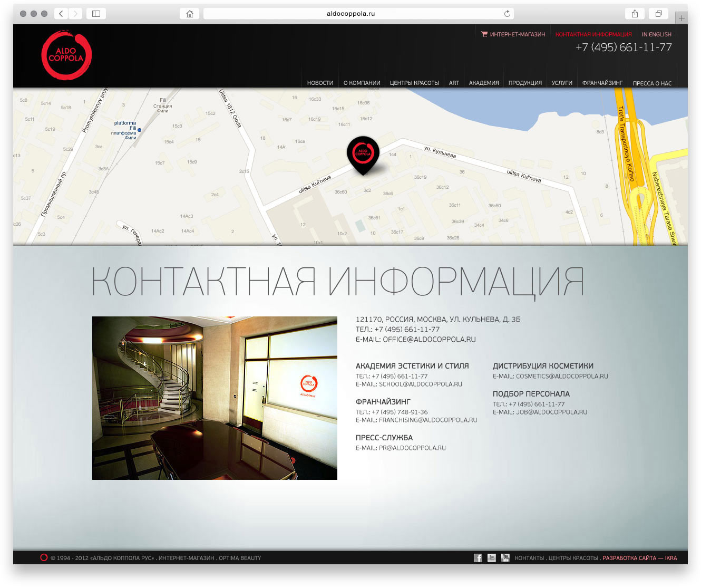Click the shopping cart icon

coord(484,34)
